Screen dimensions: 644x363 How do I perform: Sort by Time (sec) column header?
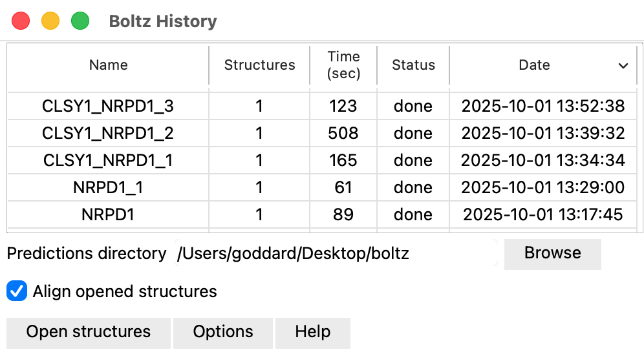tap(343, 65)
